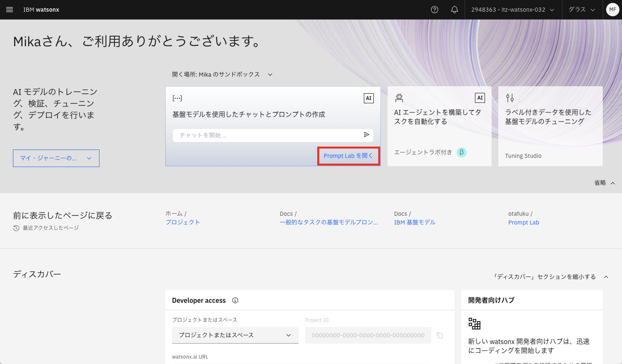The width and height of the screenshot is (622, 364).
Task: Click the MF user avatar
Action: point(612,10)
